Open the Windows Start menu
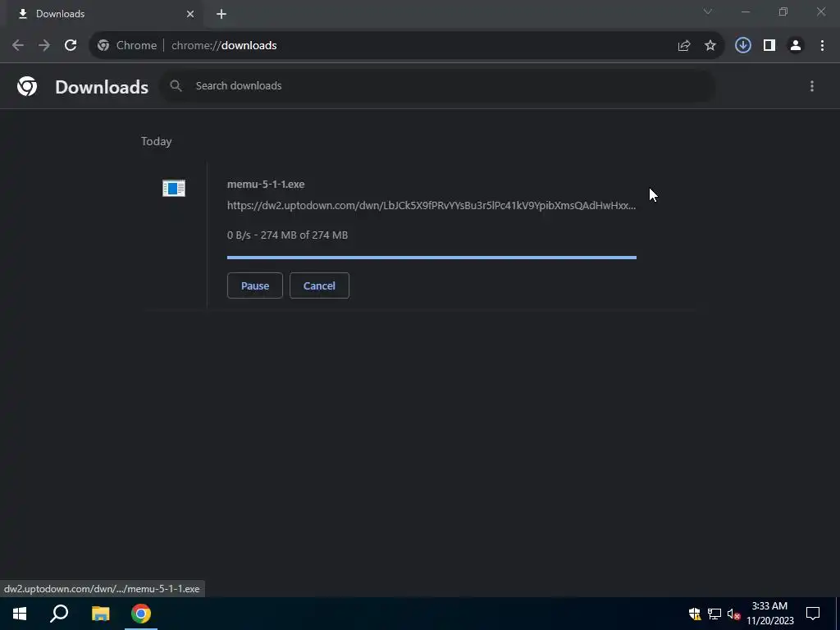The height and width of the screenshot is (630, 840). click(20, 614)
